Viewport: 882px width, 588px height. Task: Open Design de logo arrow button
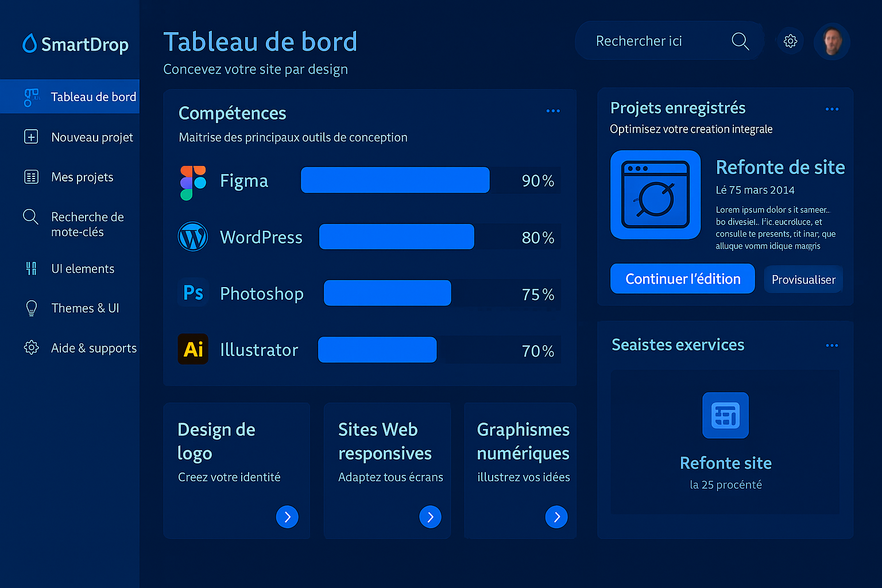tap(287, 517)
